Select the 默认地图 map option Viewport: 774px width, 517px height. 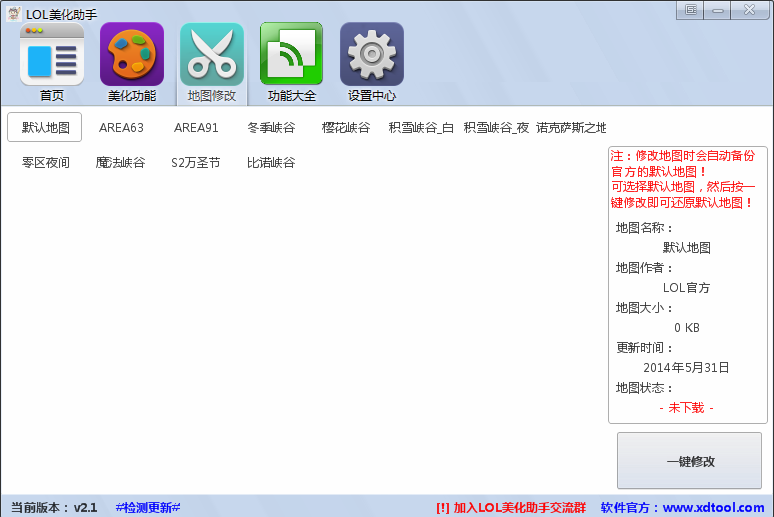[x=44, y=127]
